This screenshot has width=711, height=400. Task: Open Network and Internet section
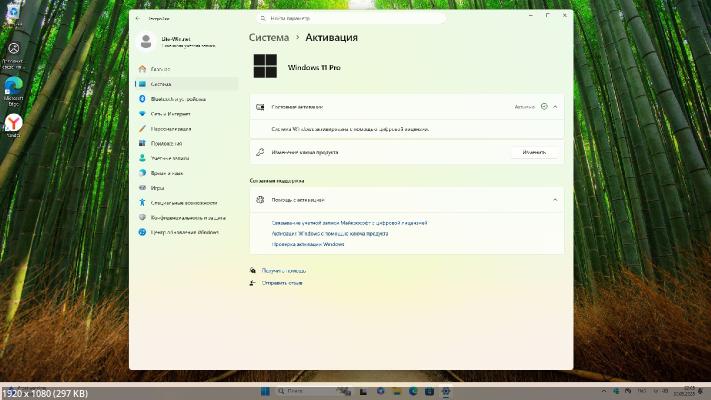tap(171, 114)
